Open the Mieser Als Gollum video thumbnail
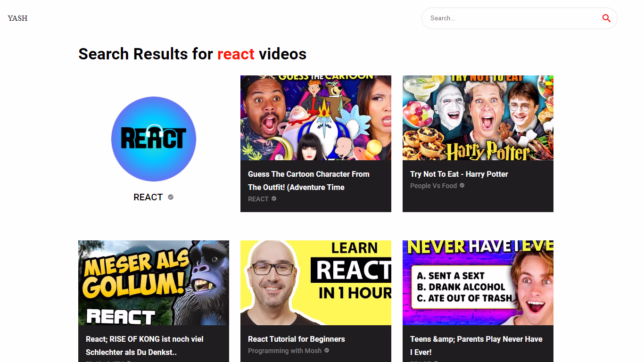644x362 pixels. (154, 283)
